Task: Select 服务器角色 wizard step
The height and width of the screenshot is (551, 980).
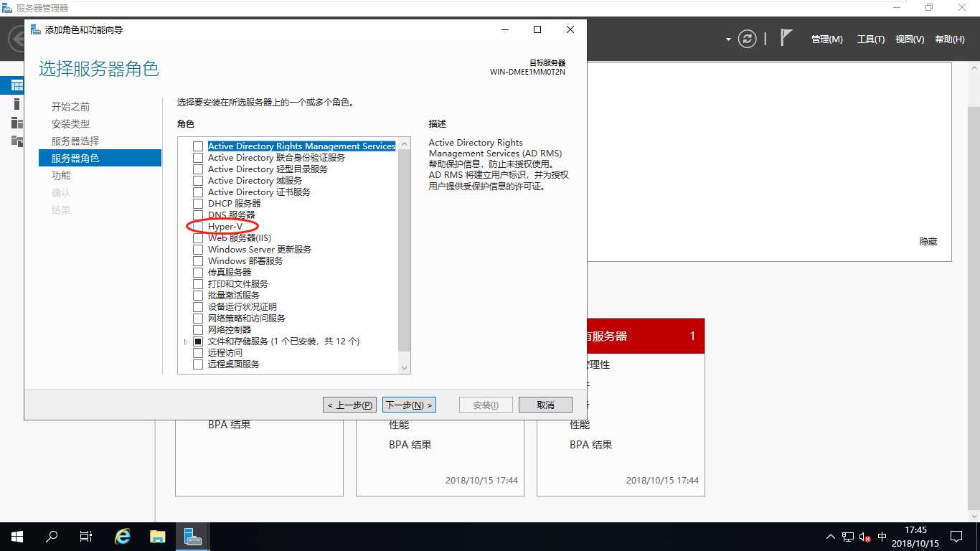Action: coord(100,158)
